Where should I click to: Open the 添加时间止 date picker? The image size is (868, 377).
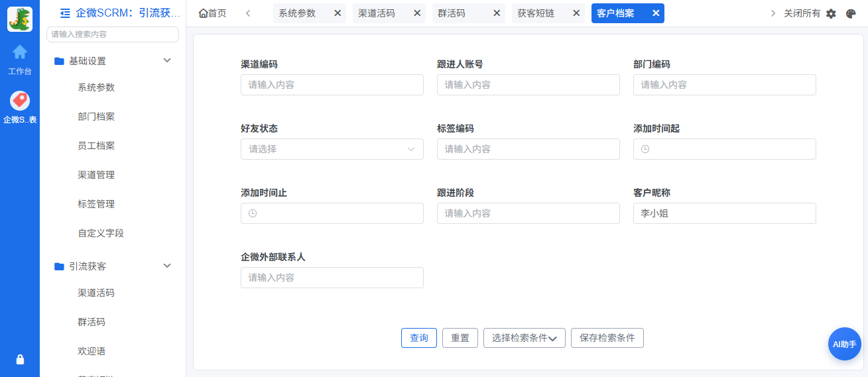[332, 213]
